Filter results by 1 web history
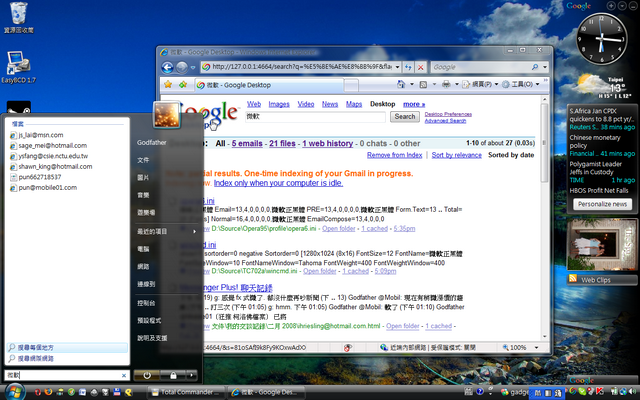The height and width of the screenshot is (400, 640). [327, 143]
